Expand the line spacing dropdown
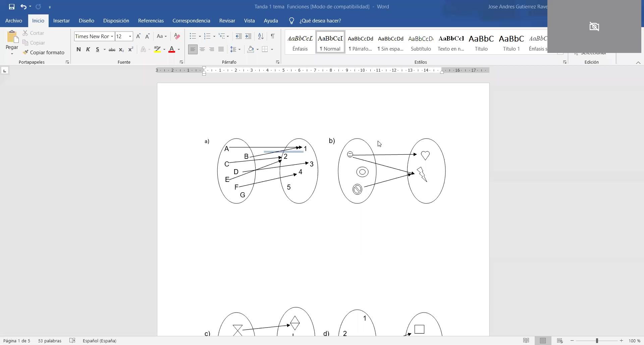 239,50
